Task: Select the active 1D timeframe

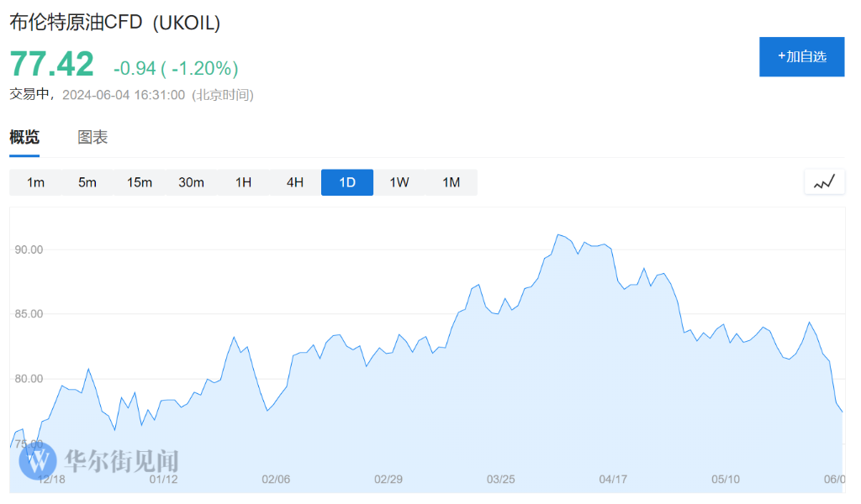Action: pos(347,182)
